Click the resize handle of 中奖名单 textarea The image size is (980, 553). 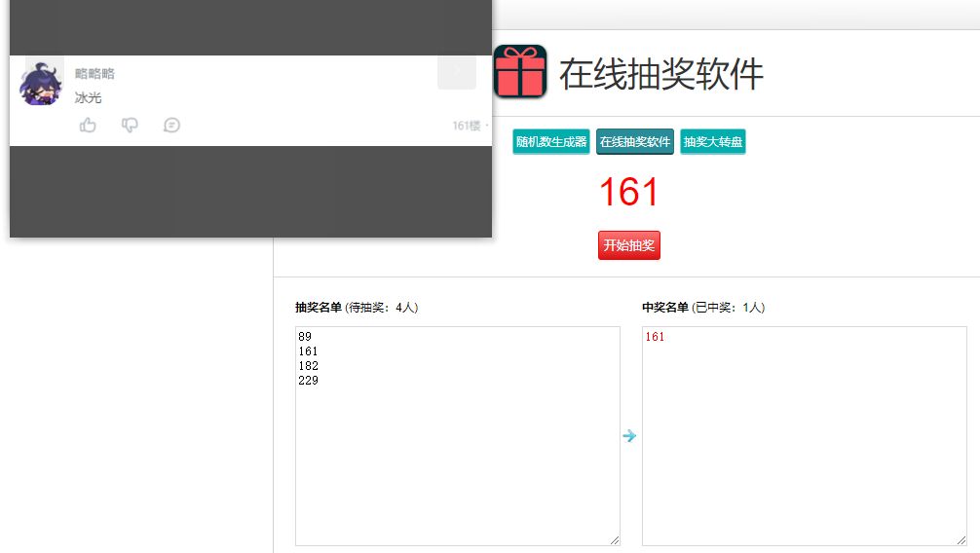click(961, 540)
